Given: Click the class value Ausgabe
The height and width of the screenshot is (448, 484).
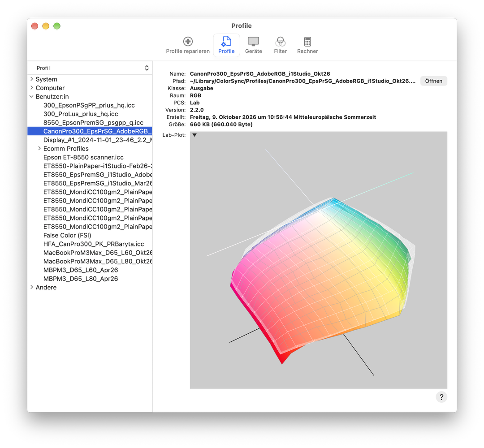Looking at the screenshot, I should click(x=201, y=88).
